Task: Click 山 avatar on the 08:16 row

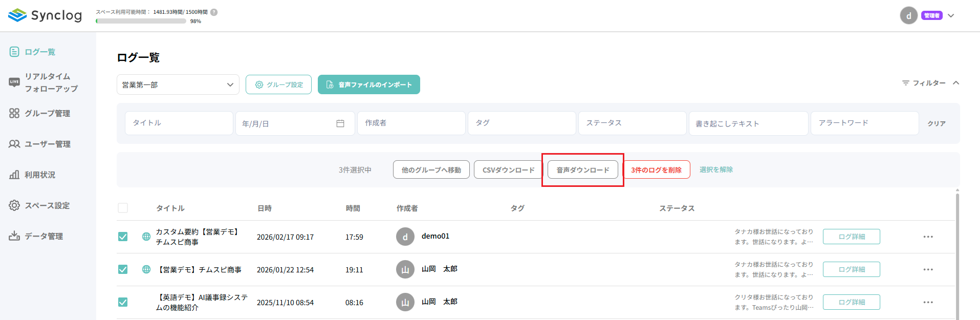Action: point(405,302)
